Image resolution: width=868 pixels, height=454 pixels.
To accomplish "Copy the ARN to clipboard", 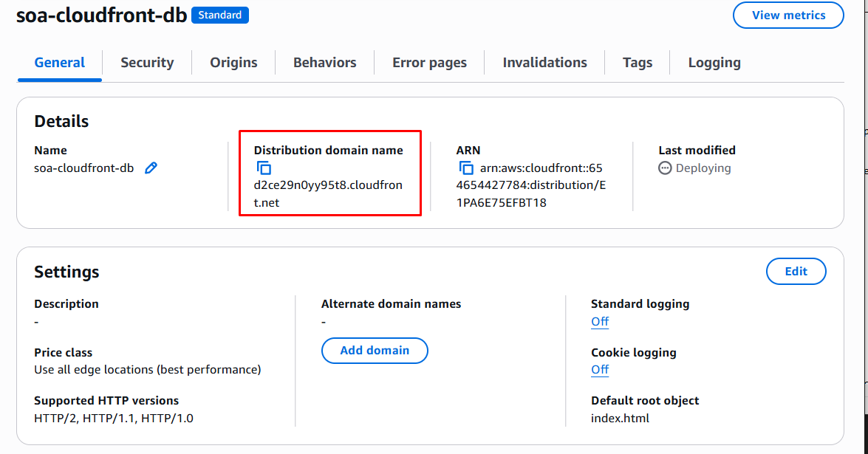I will tap(466, 168).
